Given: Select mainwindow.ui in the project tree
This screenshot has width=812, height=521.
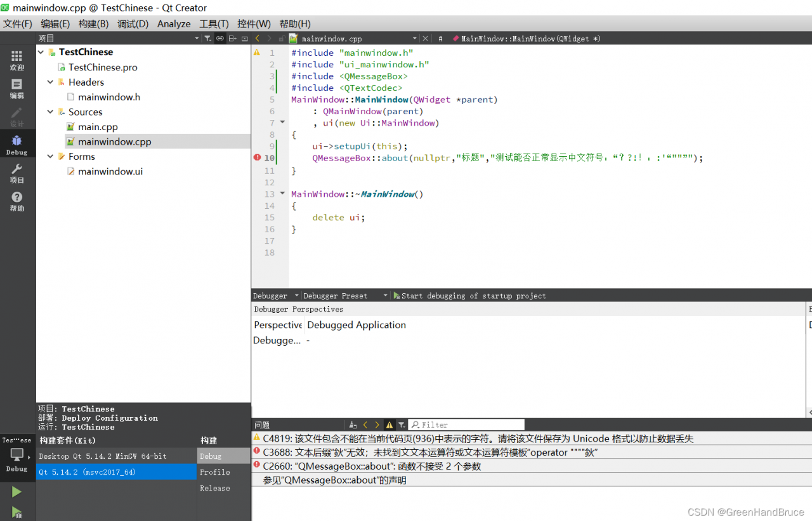Looking at the screenshot, I should pos(110,171).
